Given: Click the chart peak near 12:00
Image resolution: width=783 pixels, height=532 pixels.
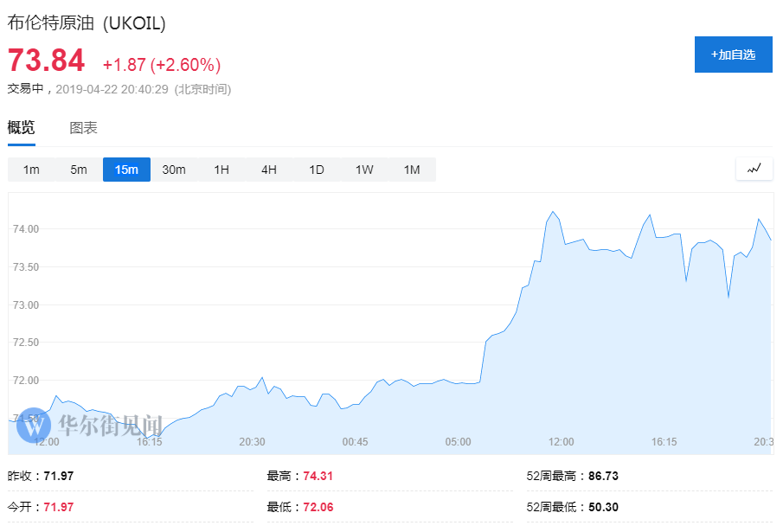Looking at the screenshot, I should coord(552,212).
